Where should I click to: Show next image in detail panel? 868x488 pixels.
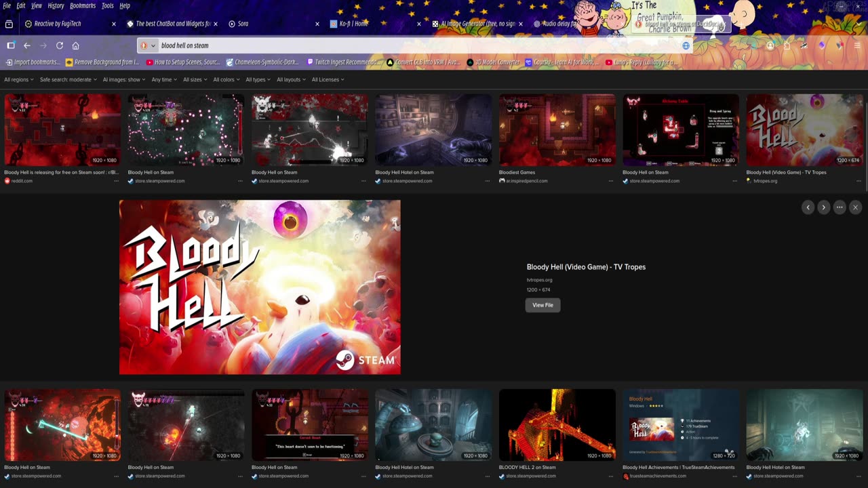tap(823, 207)
